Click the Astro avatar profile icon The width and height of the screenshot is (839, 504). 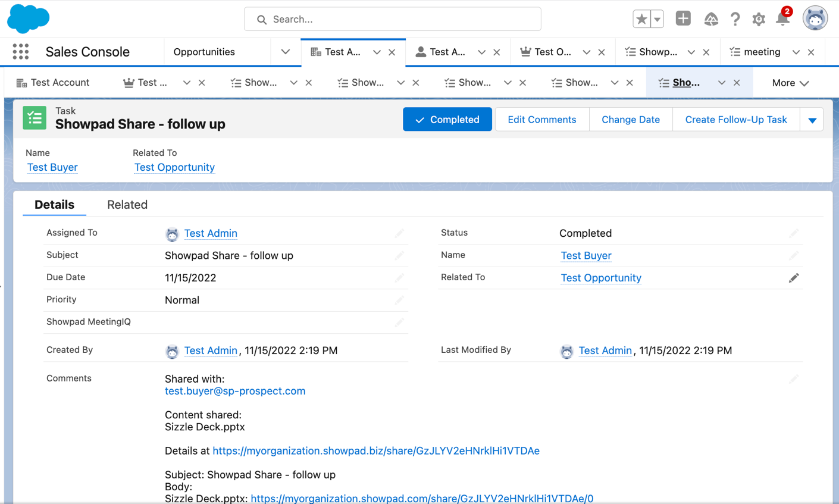[815, 18]
